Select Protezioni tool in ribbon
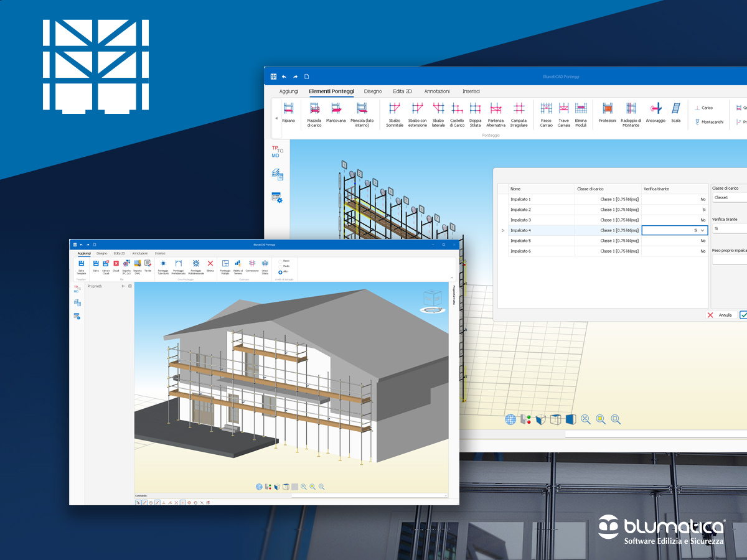 (x=608, y=113)
